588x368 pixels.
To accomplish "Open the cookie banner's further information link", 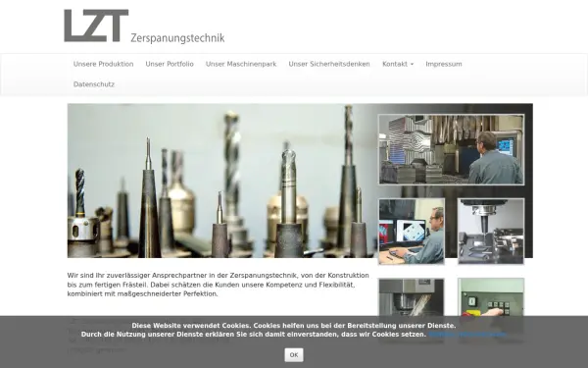I will tap(467, 335).
